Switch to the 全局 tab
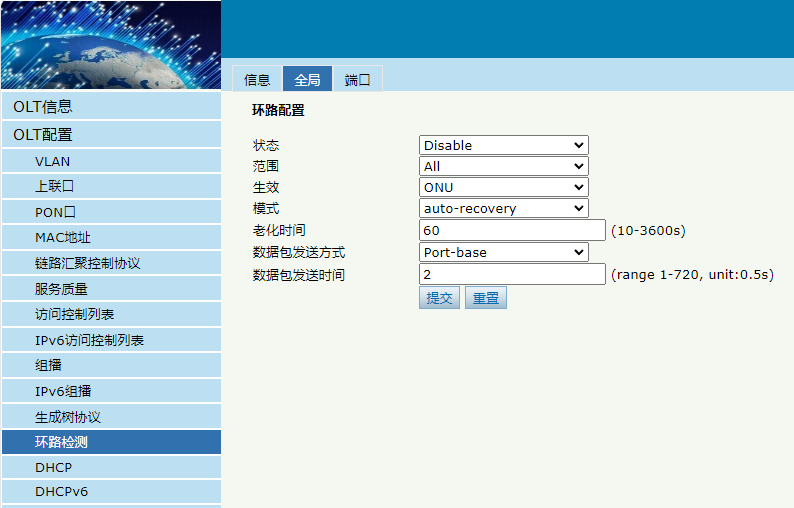The width and height of the screenshot is (794, 508). [307, 79]
